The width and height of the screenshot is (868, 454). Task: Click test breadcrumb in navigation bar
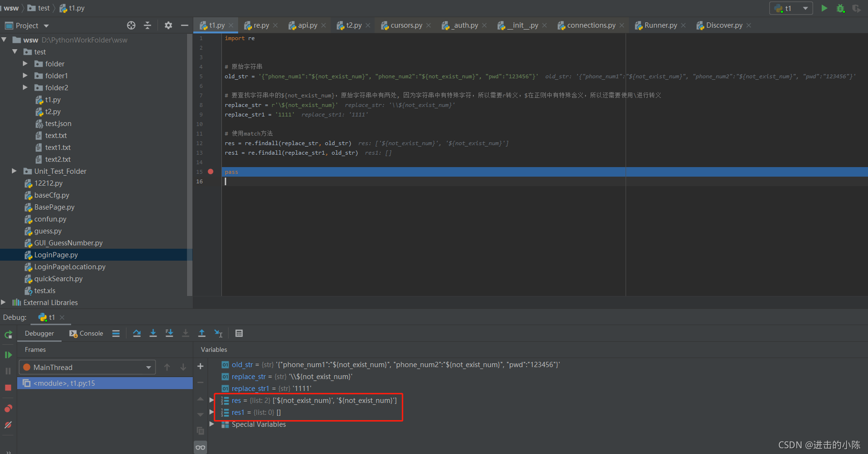[39, 8]
